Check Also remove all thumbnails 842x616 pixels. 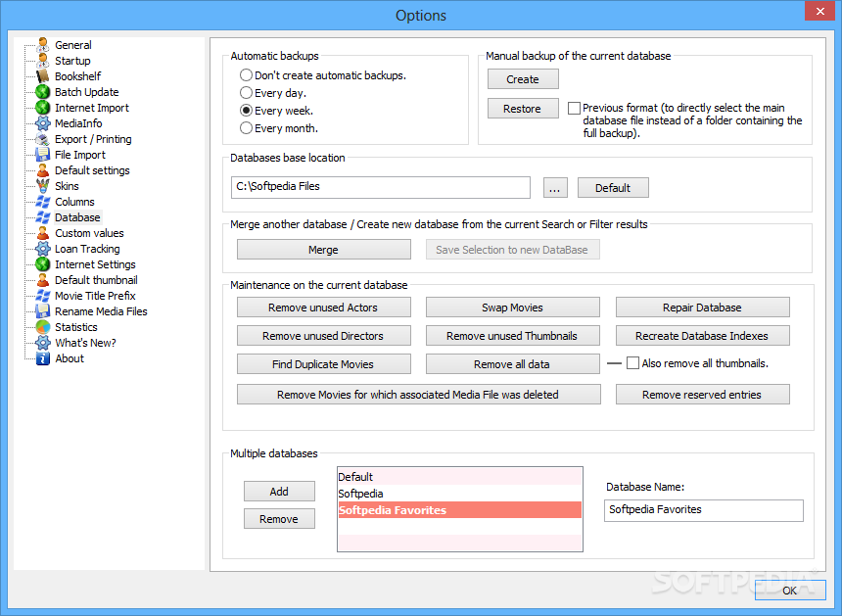pyautogui.click(x=633, y=363)
